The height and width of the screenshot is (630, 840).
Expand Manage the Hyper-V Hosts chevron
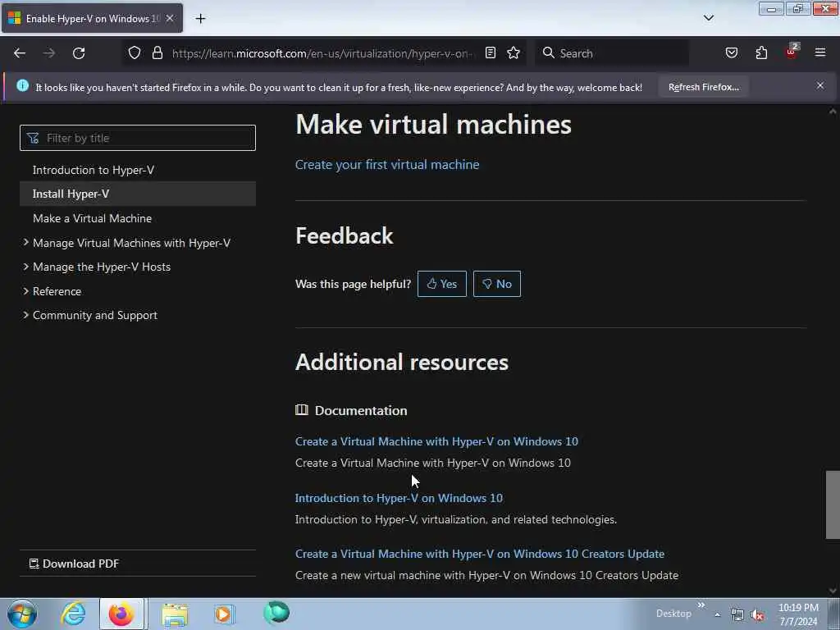[x=25, y=267]
